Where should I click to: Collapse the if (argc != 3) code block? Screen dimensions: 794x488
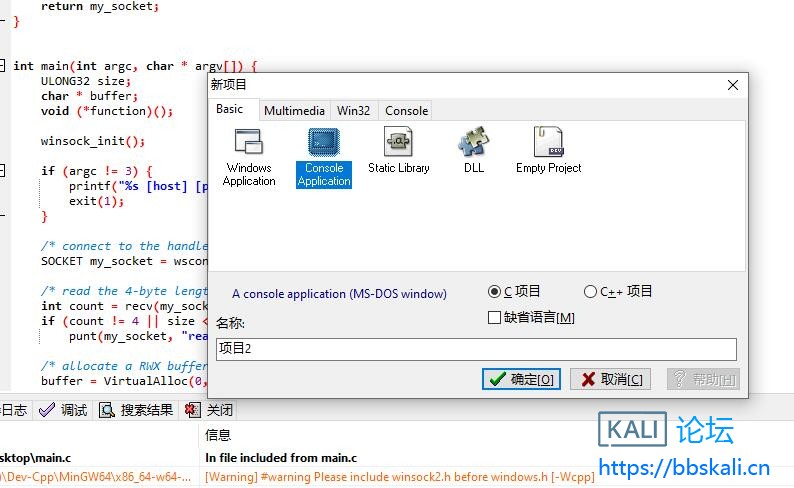click(3, 171)
